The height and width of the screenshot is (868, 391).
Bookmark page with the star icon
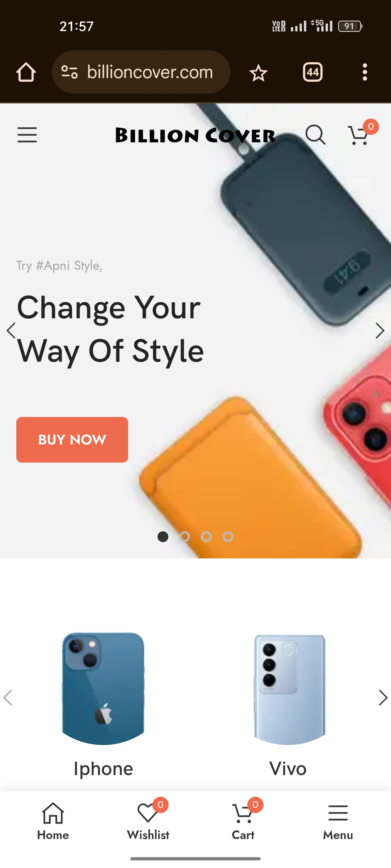pyautogui.click(x=258, y=73)
